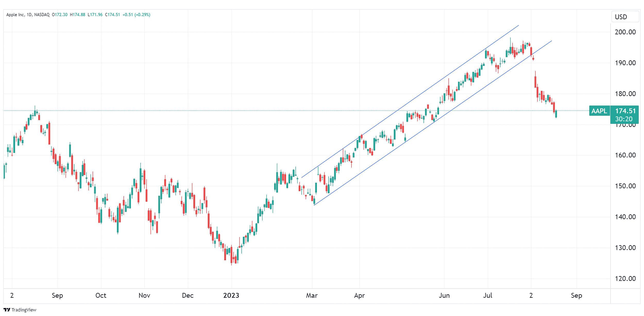Image resolution: width=644 pixels, height=316 pixels.
Task: Click the 2023 label on time axis
Action: pyautogui.click(x=231, y=295)
